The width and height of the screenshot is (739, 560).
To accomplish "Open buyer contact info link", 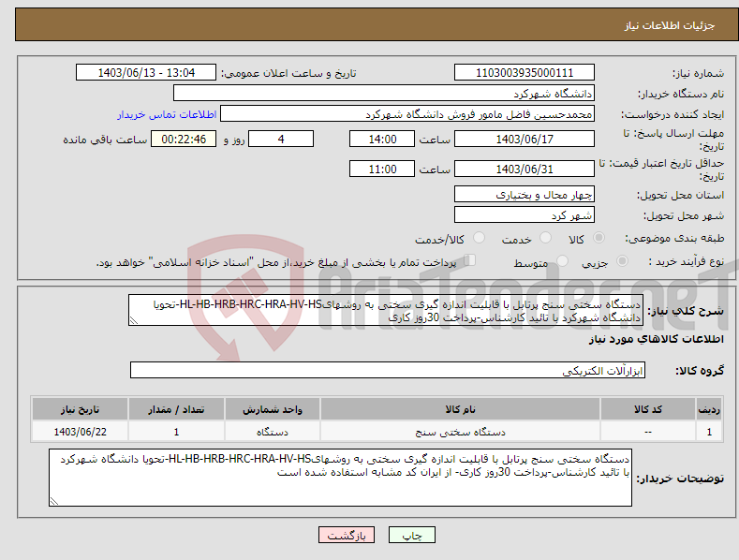I will 167,114.
